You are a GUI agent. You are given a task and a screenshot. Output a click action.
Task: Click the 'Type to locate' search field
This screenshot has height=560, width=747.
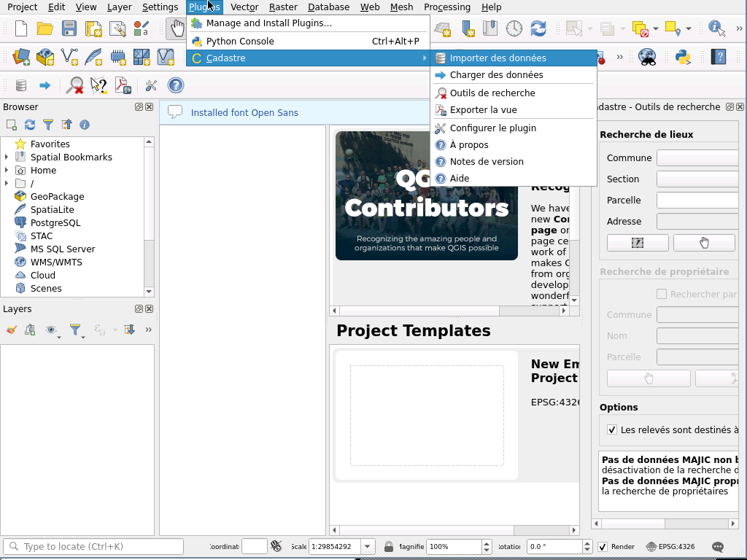point(93,547)
